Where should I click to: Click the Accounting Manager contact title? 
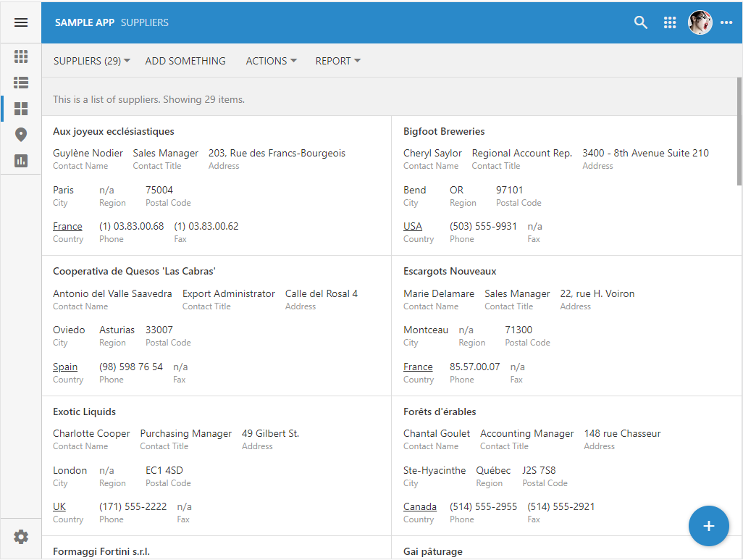526,433
